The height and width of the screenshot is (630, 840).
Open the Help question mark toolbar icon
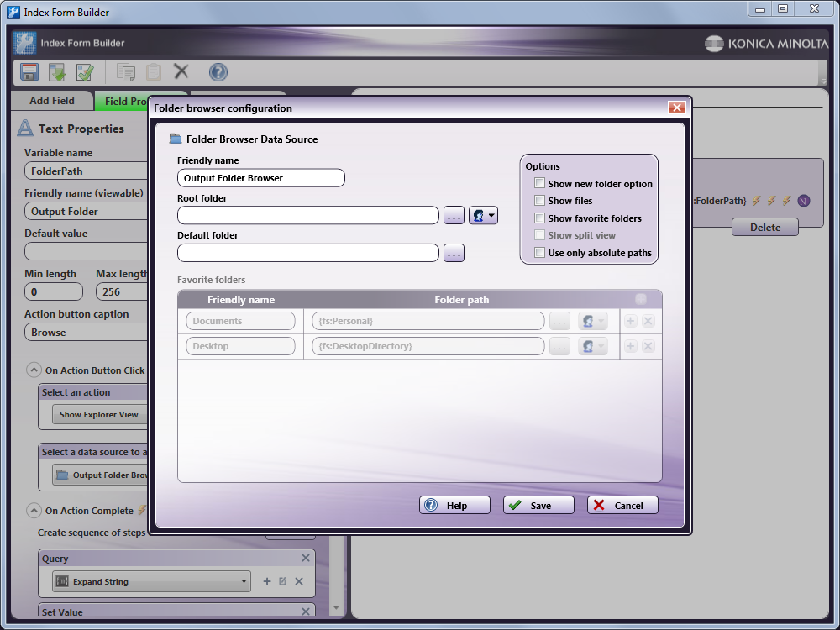click(x=218, y=71)
